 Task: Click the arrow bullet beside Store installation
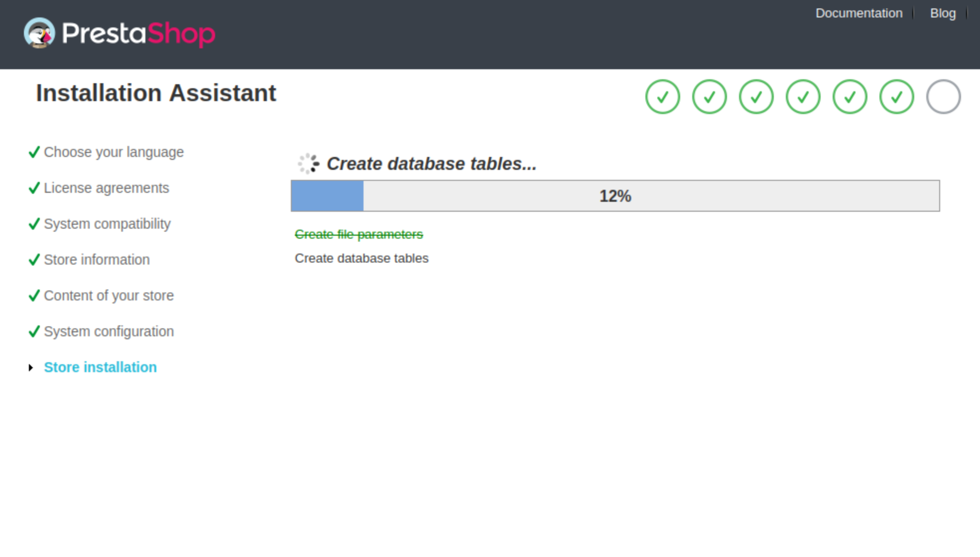coord(31,368)
